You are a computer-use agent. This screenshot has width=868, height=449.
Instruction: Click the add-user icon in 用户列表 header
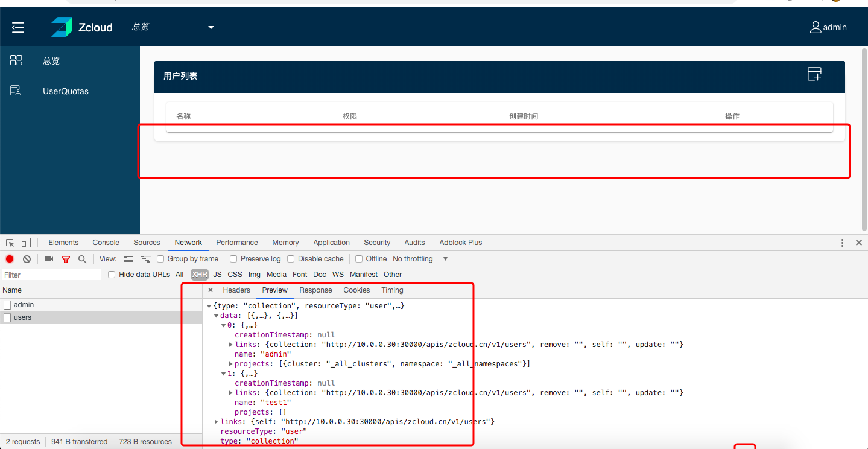(x=814, y=74)
